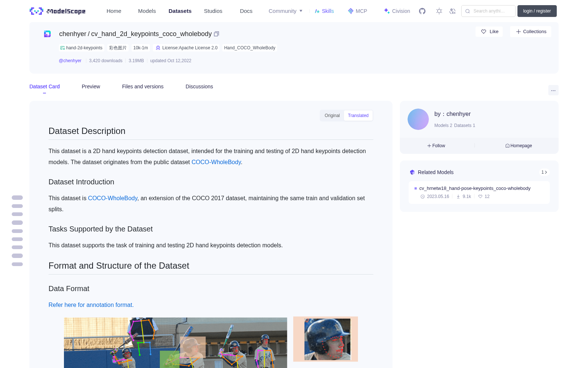Open COCO-WholeBody link in Dataset Description
The image size is (588, 368).
click(x=216, y=162)
